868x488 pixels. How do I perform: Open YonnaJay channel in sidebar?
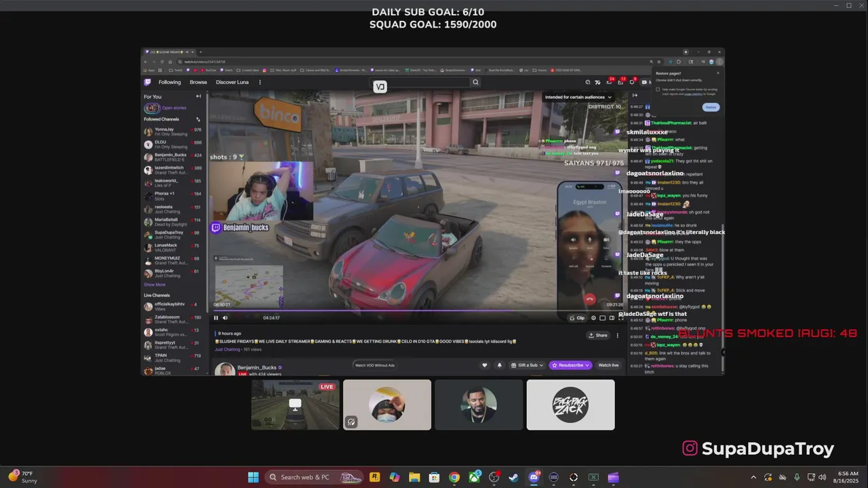(172, 131)
